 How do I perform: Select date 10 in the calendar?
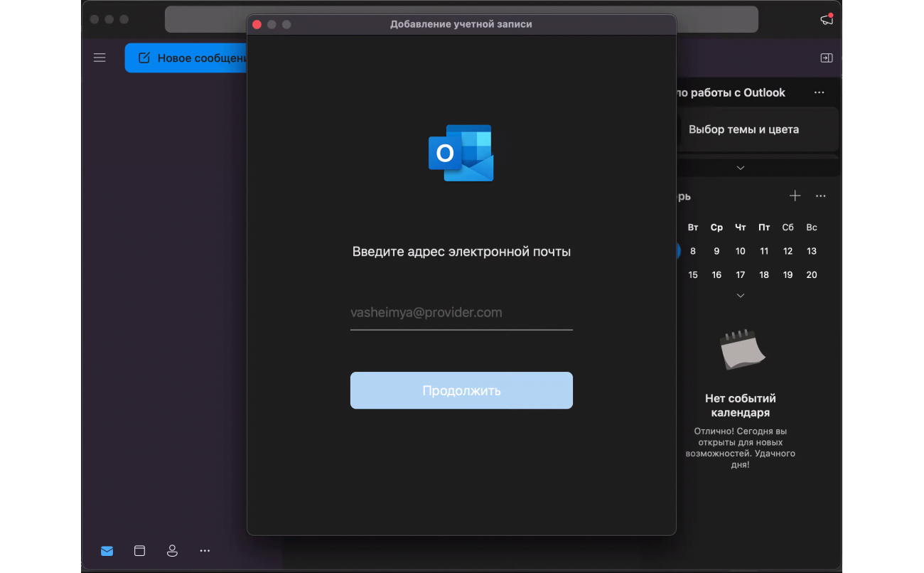pyautogui.click(x=741, y=251)
